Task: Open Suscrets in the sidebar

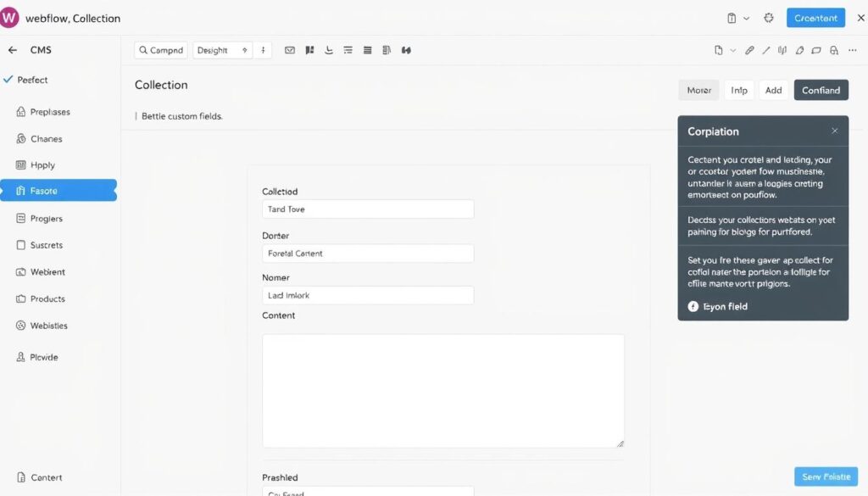Action: click(x=39, y=245)
